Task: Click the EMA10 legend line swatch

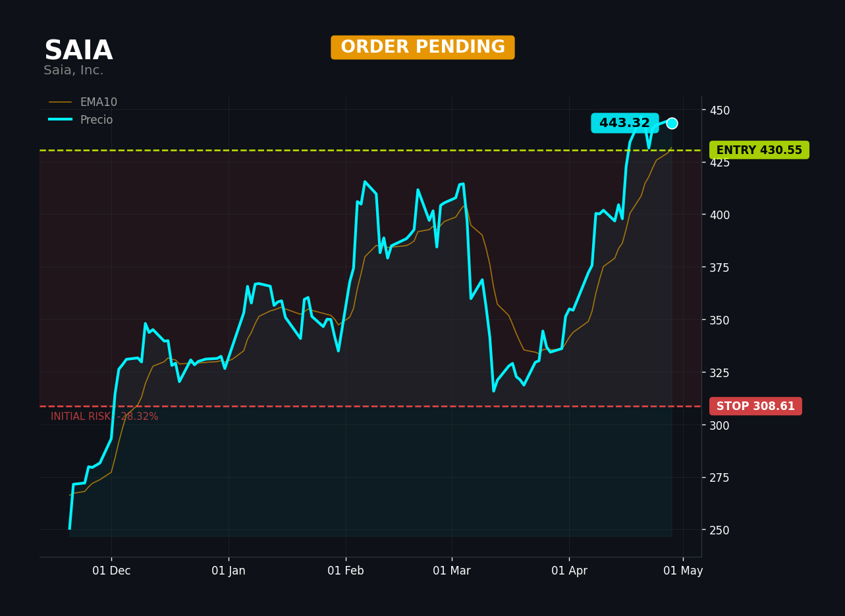Action: pos(61,103)
